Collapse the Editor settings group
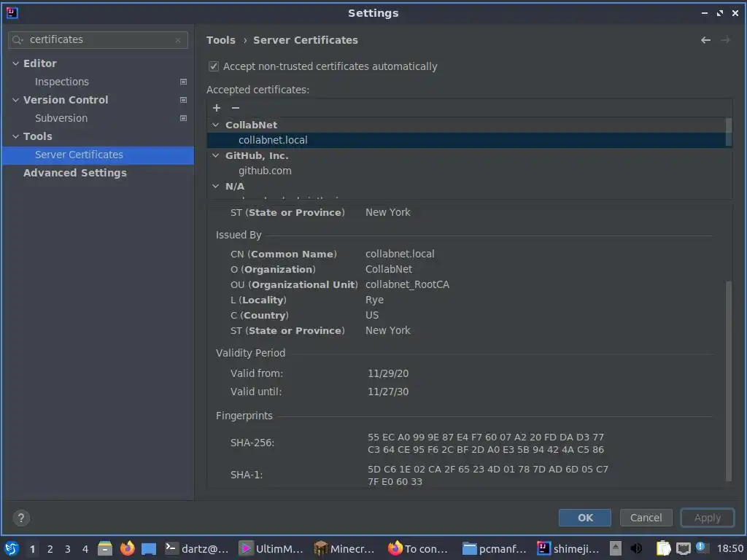 point(16,63)
